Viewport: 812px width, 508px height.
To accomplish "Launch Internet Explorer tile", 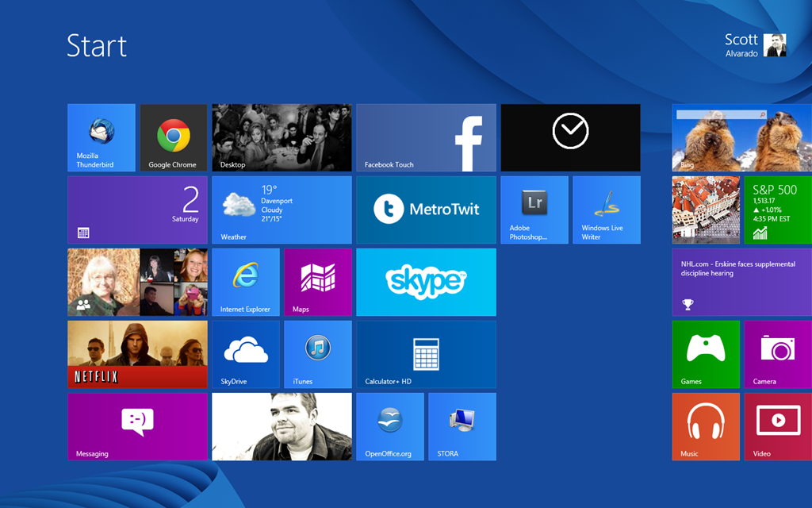I will click(246, 283).
